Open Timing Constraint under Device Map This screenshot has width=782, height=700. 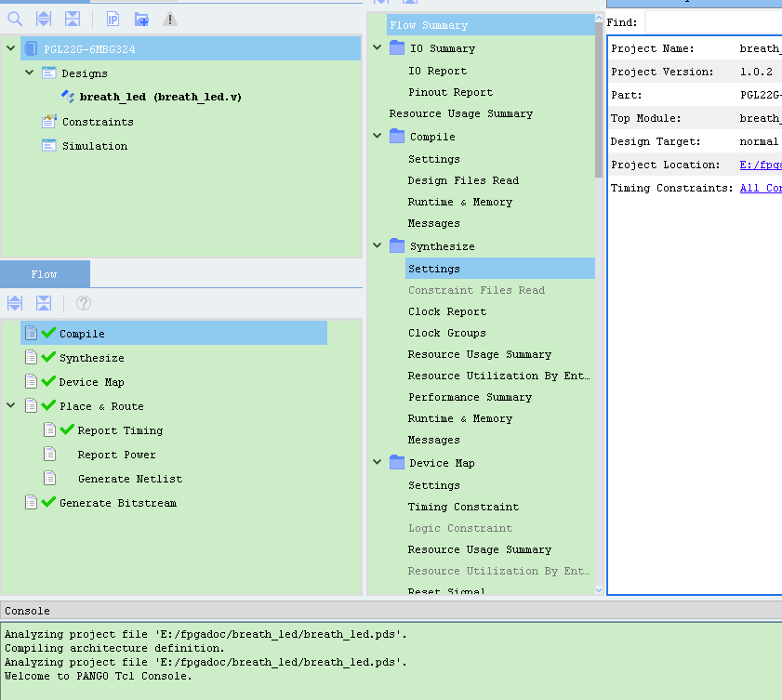[x=463, y=507]
